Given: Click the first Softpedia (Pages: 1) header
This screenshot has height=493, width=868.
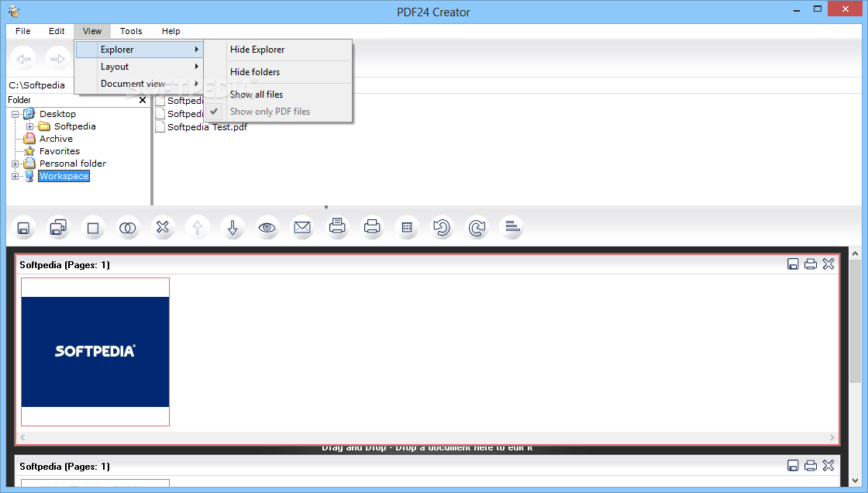Looking at the screenshot, I should 65,265.
